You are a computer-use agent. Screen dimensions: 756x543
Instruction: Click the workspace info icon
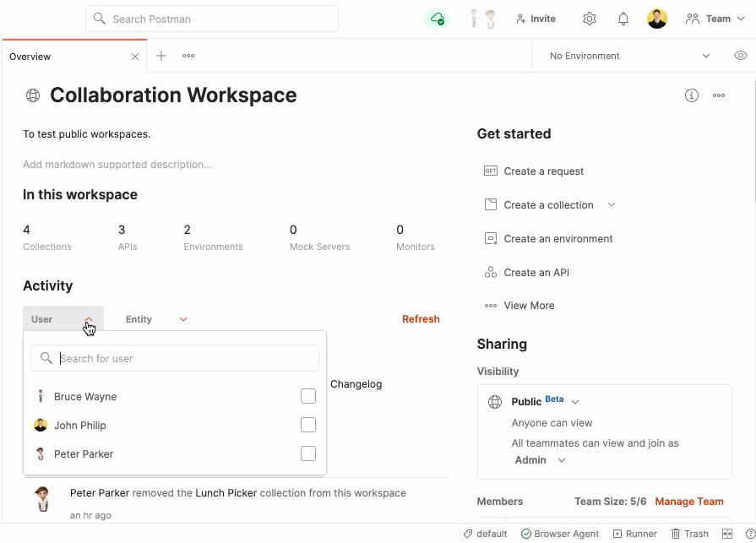pyautogui.click(x=692, y=95)
